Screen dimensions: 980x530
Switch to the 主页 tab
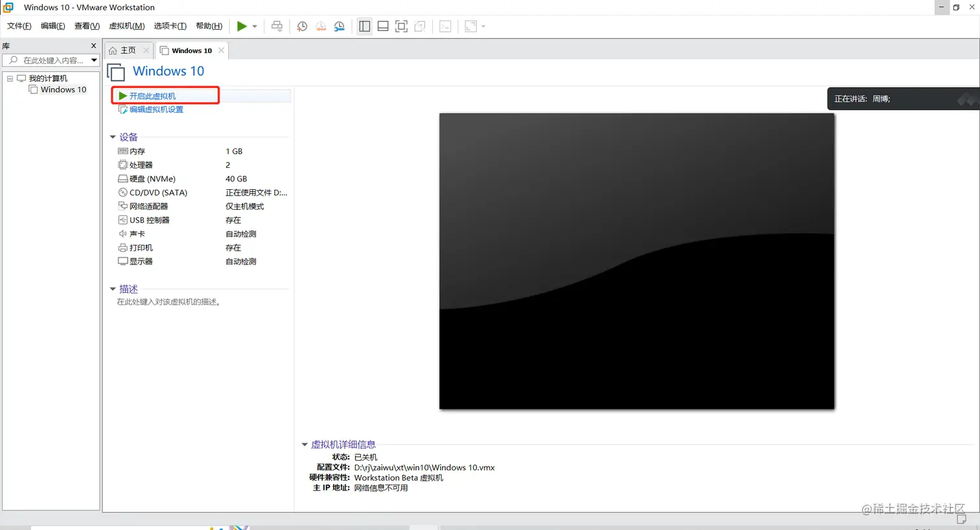pos(128,51)
